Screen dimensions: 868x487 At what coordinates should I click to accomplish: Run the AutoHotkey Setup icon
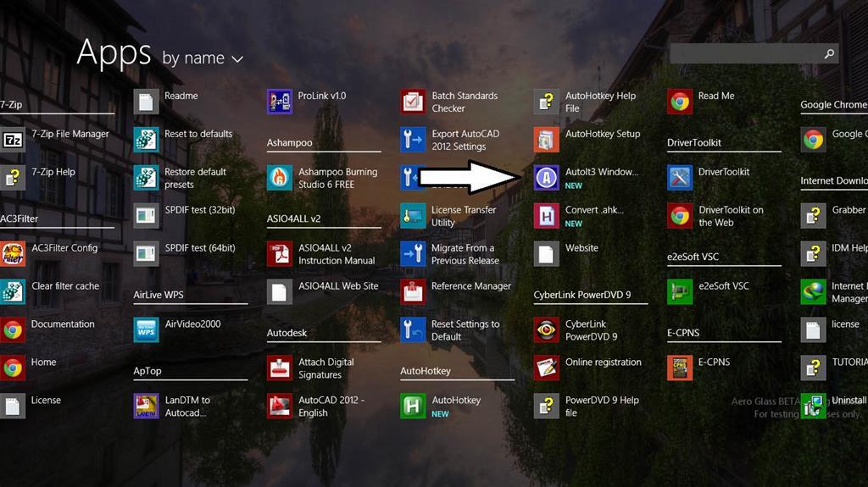click(x=547, y=140)
